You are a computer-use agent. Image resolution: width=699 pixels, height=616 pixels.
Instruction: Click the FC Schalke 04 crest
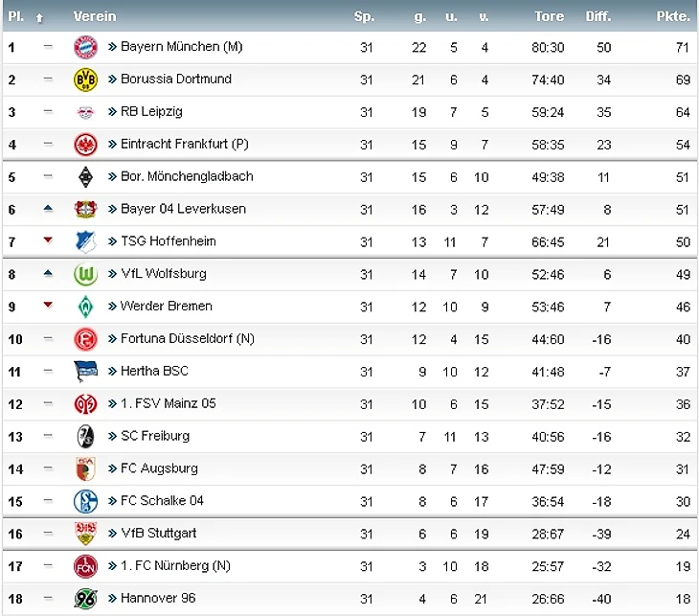pos(86,501)
